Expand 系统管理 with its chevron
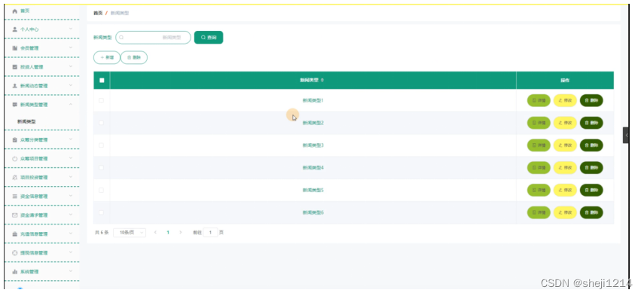Screen dimensions: 644x296 [x=71, y=272]
